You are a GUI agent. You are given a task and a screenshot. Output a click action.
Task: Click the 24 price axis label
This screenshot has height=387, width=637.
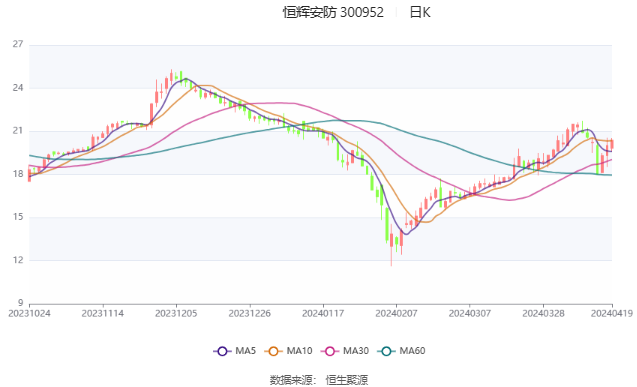coord(18,88)
